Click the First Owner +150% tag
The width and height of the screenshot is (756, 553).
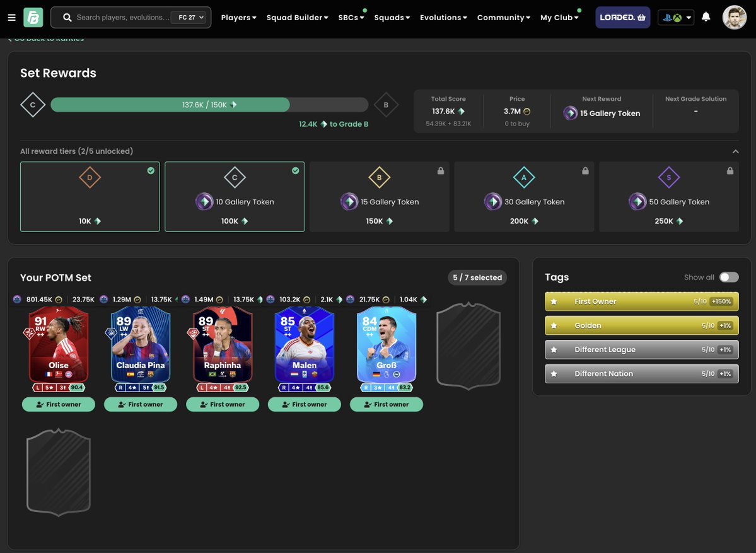642,301
